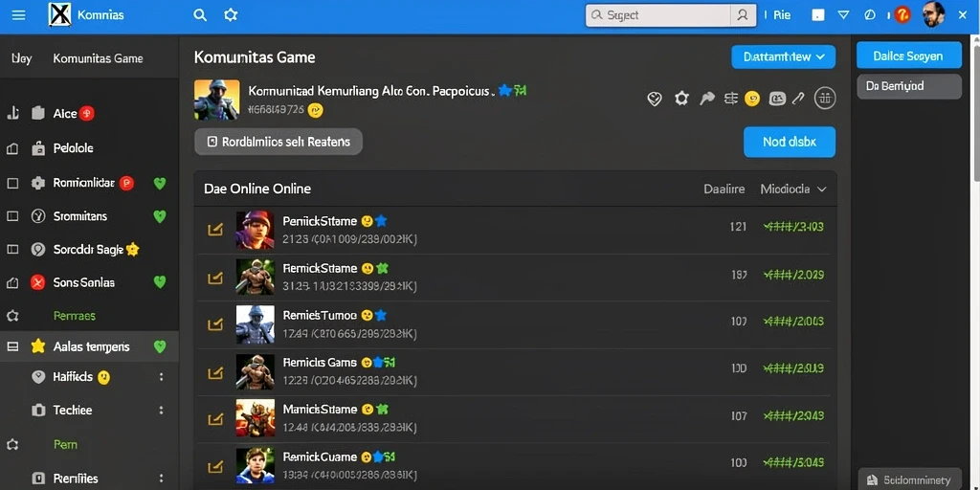Viewport: 980px width, 490px height.
Task: Click the PeniickStame user name
Action: [x=320, y=221]
